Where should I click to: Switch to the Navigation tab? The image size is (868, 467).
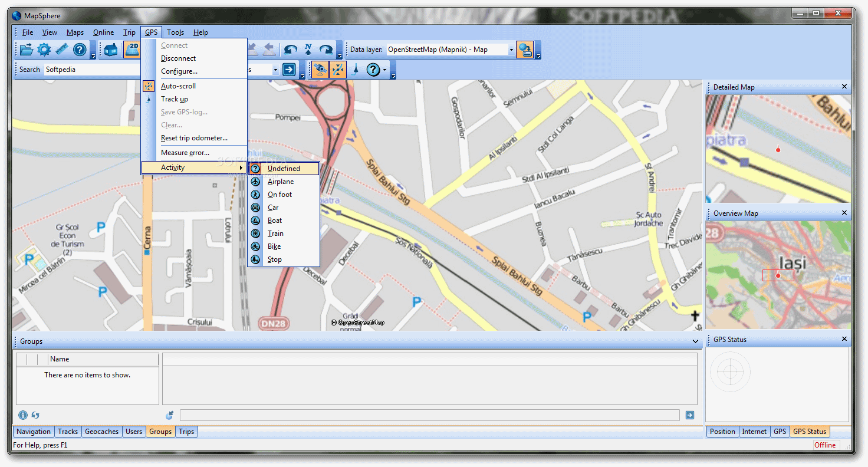(34, 432)
